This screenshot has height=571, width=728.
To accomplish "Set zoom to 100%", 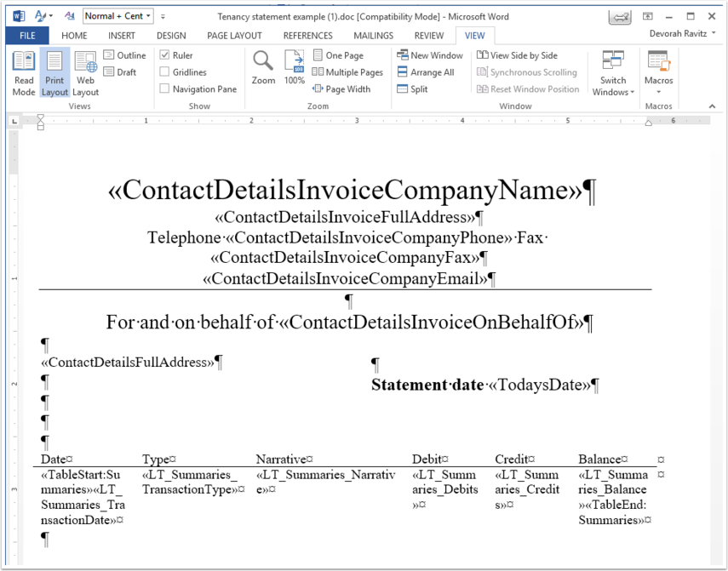I will [x=295, y=68].
